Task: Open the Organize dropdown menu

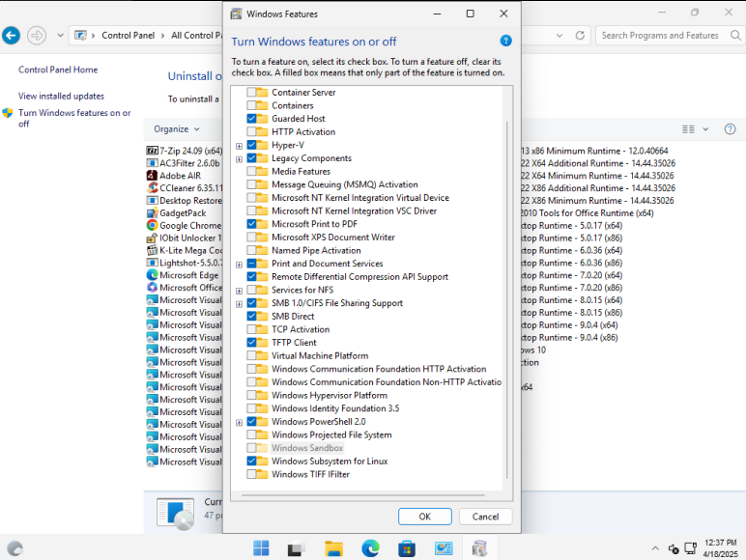Action: 177,128
